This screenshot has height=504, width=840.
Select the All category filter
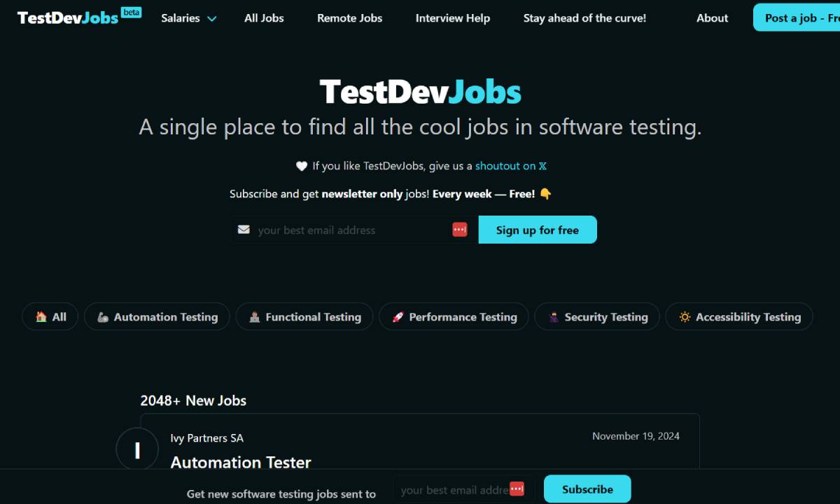(50, 316)
